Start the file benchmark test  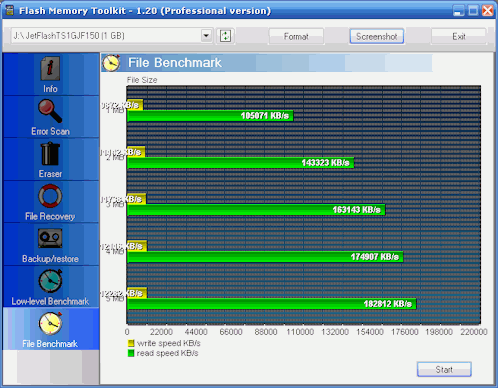444,369
